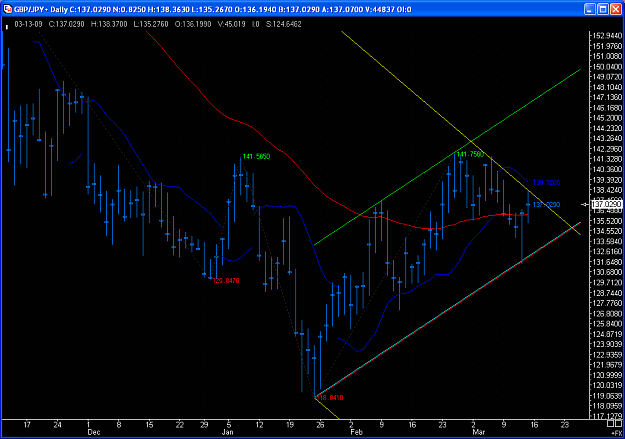Click the title bar text GBP/JPY+ Daily

[x=41, y=9]
